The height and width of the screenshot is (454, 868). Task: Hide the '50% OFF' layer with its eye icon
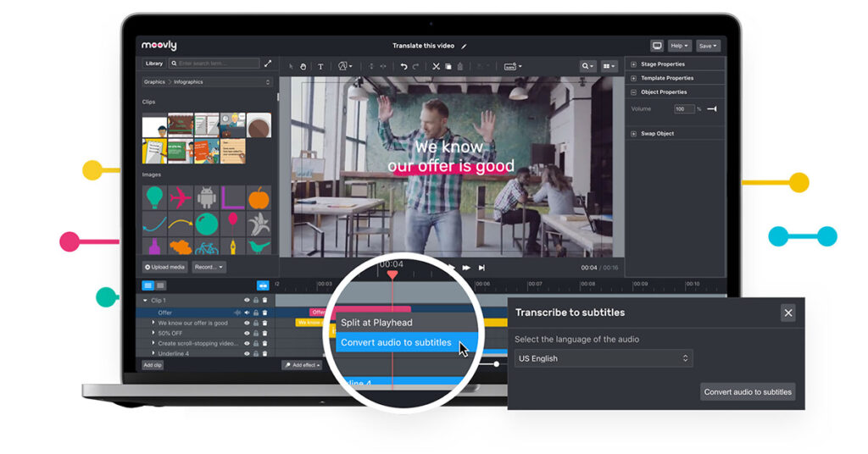[x=248, y=333]
